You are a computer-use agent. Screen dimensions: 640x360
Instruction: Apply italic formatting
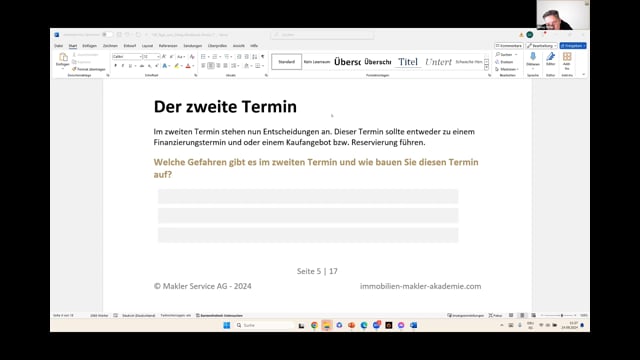tap(122, 66)
